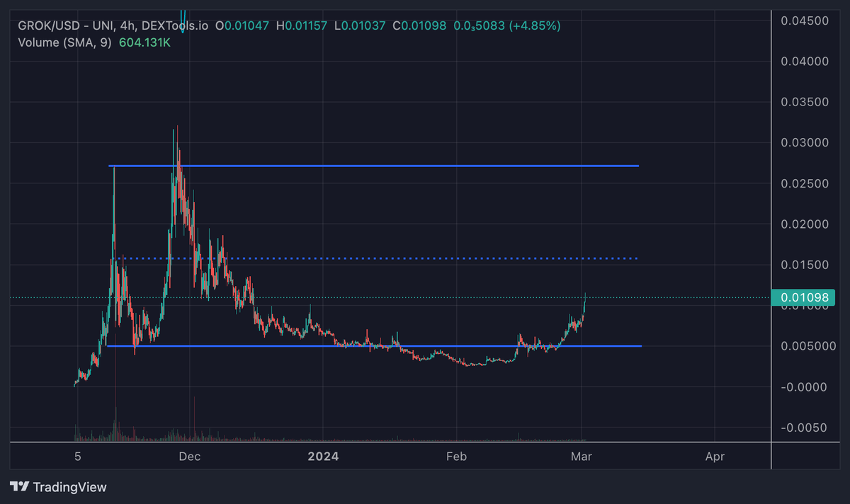
Task: Click the TradingView logo
Action: (x=58, y=487)
